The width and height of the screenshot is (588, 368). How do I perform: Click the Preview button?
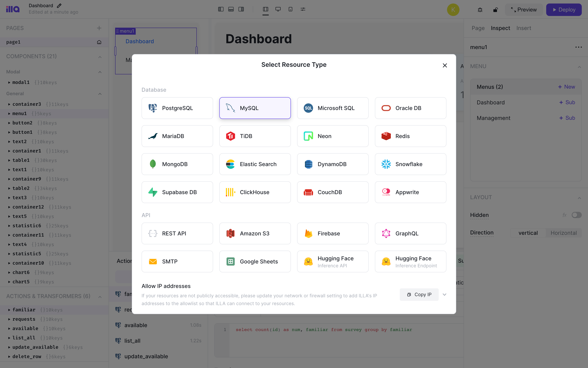(524, 10)
